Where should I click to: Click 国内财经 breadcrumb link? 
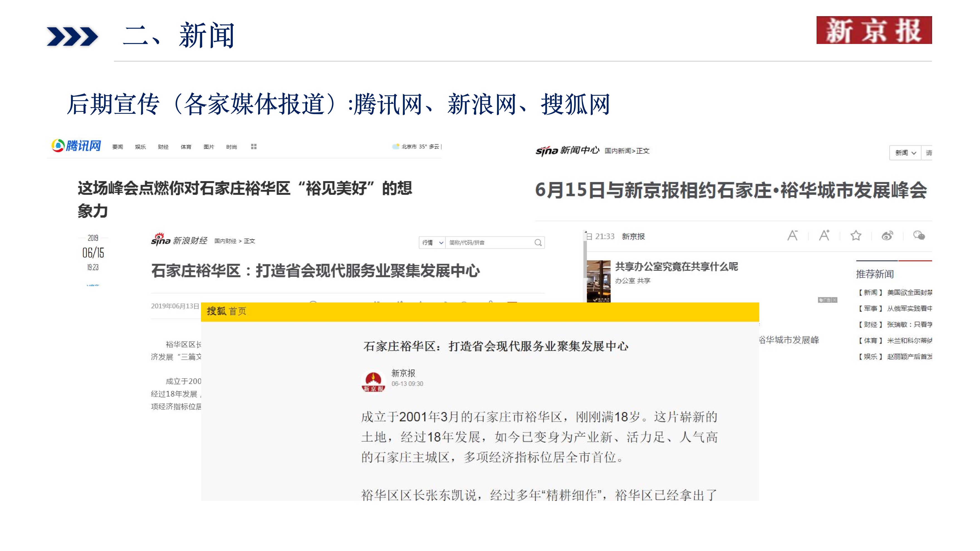(x=225, y=241)
